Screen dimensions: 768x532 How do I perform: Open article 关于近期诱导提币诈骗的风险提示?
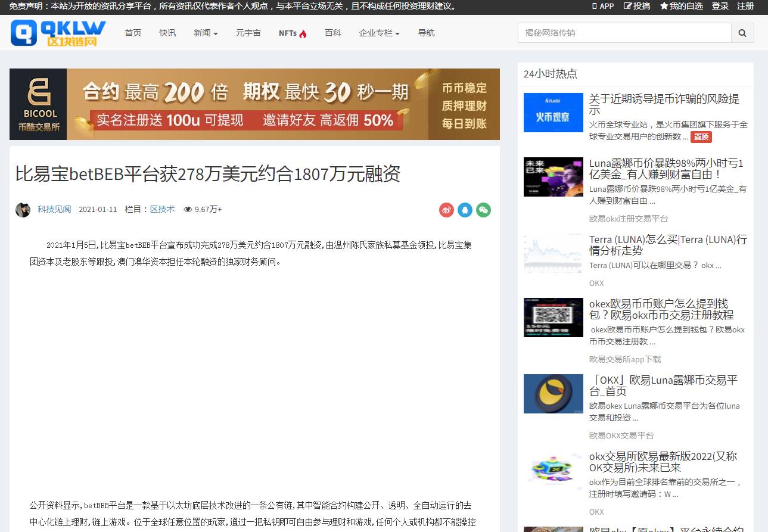click(664, 104)
